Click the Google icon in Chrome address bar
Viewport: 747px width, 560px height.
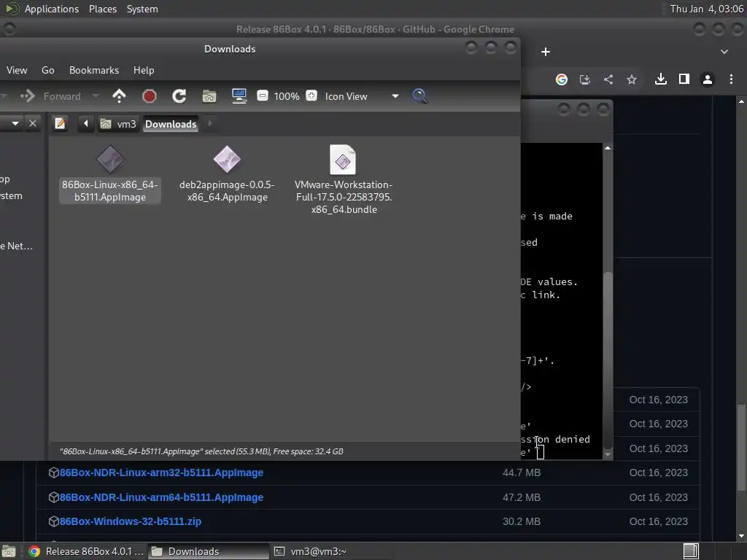pos(562,79)
